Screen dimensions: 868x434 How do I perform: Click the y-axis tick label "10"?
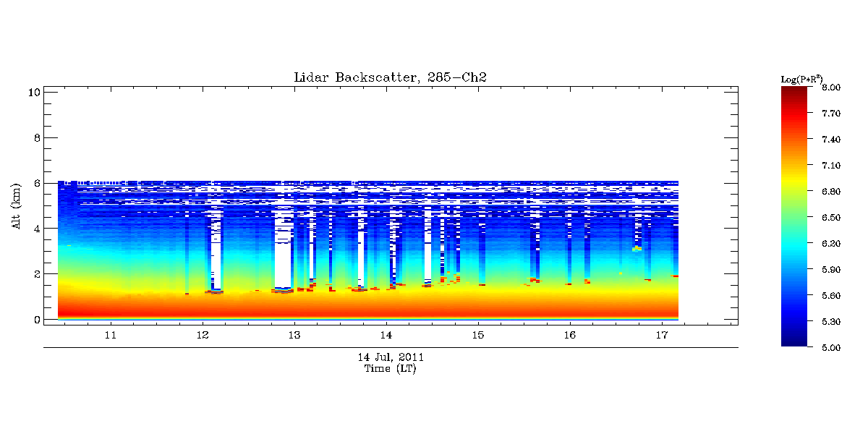click(33, 92)
